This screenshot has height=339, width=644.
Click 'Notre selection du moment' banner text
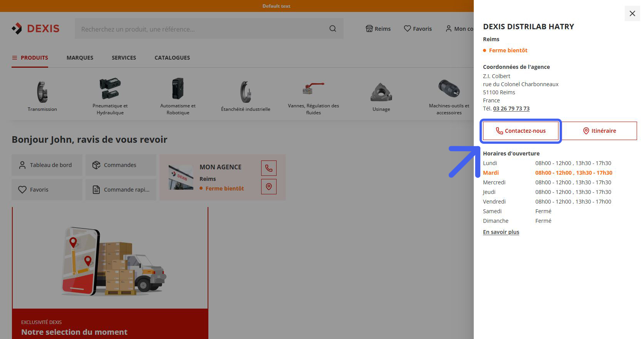(x=74, y=332)
